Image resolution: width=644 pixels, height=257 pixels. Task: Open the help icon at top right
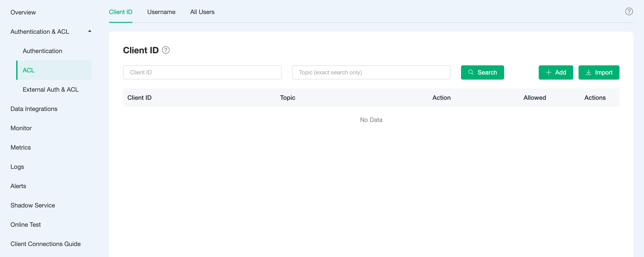(x=629, y=12)
